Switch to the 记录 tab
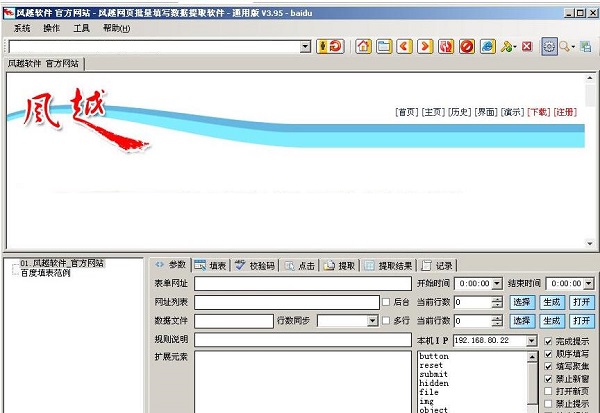600x413 pixels. [x=437, y=265]
